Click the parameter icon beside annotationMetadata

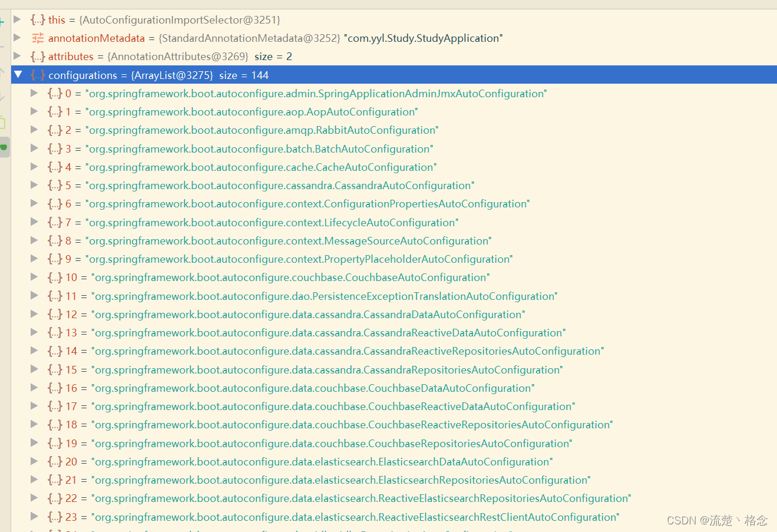click(x=38, y=38)
